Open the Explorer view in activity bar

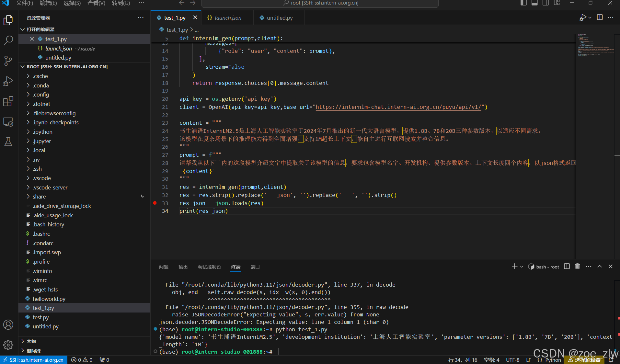pyautogui.click(x=8, y=20)
